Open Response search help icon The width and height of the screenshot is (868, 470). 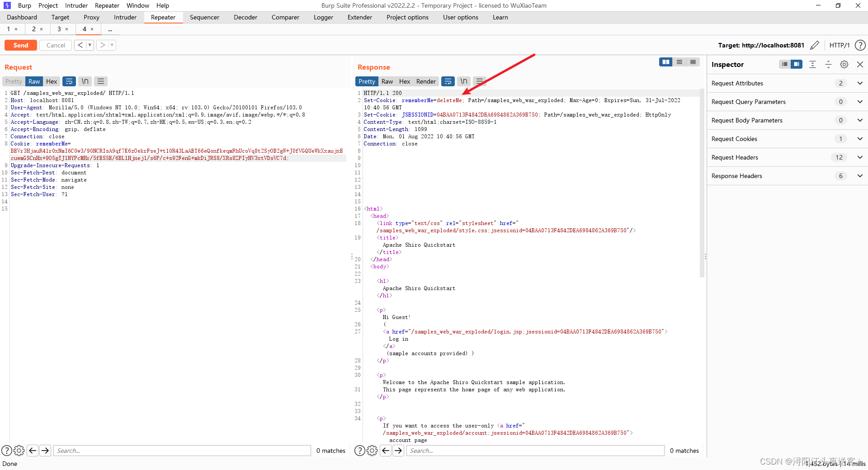360,451
